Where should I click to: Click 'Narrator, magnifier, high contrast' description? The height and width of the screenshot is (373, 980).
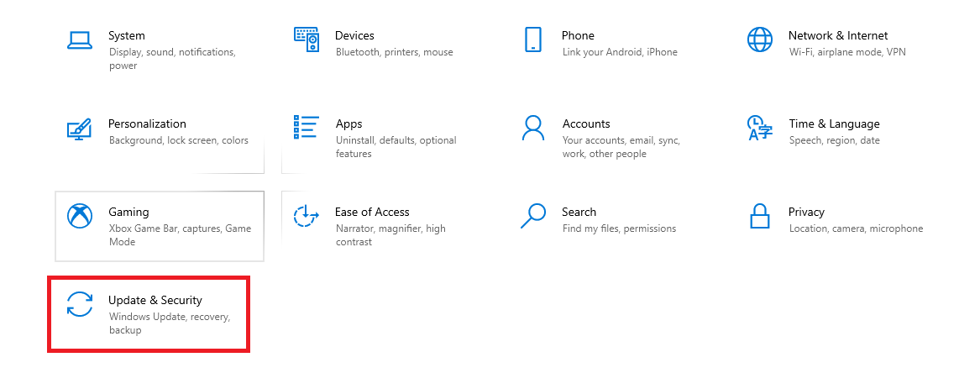point(390,235)
